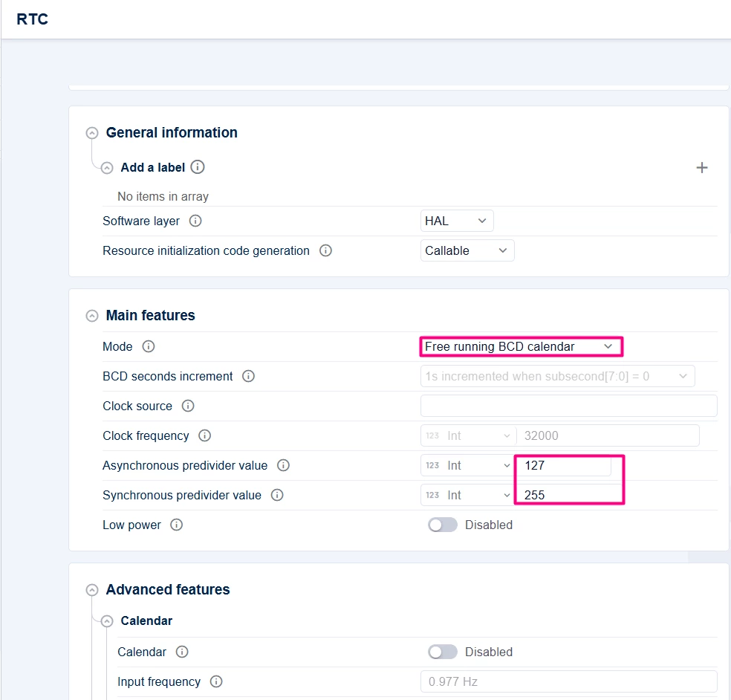Click the Clock frequency 32000 field
This screenshot has width=731, height=700.
(608, 435)
